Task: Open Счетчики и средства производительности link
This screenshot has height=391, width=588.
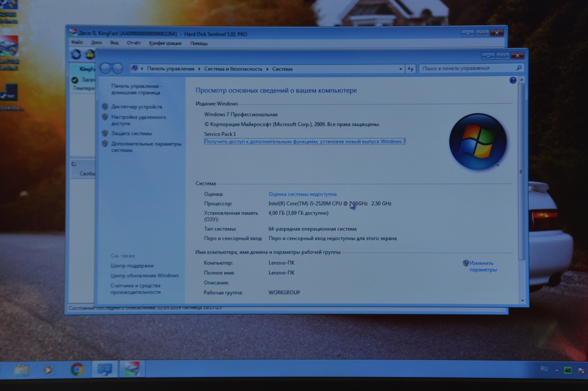Action: [135, 289]
